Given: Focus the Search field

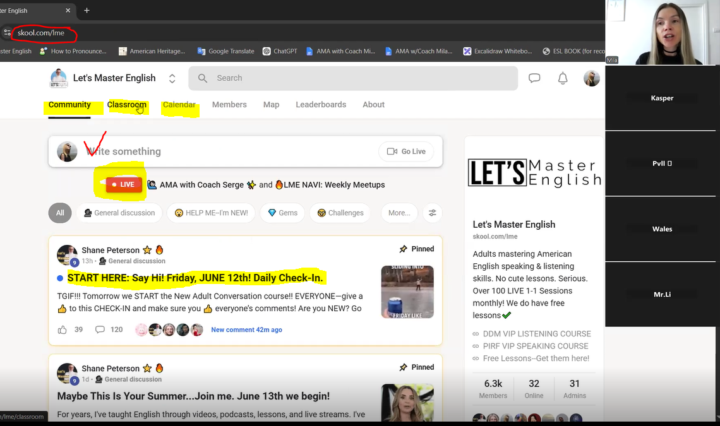Looking at the screenshot, I should pyautogui.click(x=353, y=78).
